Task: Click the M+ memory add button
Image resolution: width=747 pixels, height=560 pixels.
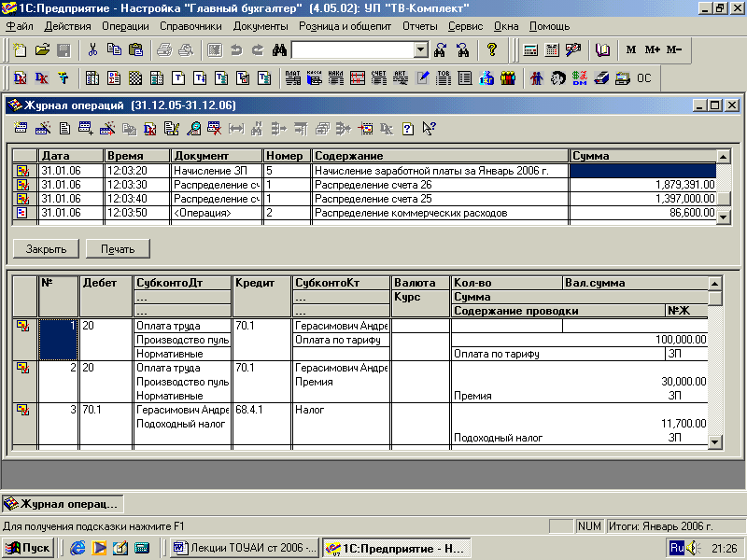Action: (x=652, y=49)
